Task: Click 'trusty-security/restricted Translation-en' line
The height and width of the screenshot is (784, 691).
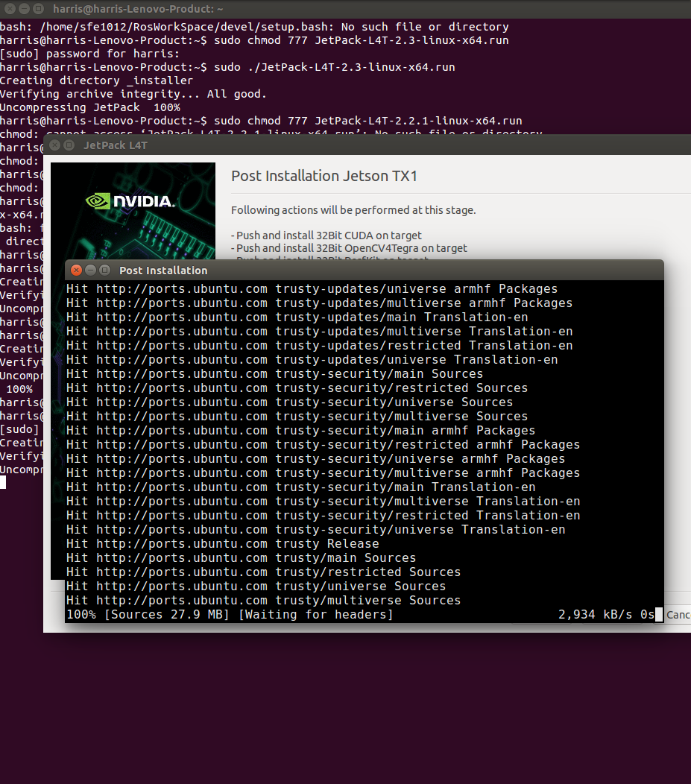Action: 323,515
